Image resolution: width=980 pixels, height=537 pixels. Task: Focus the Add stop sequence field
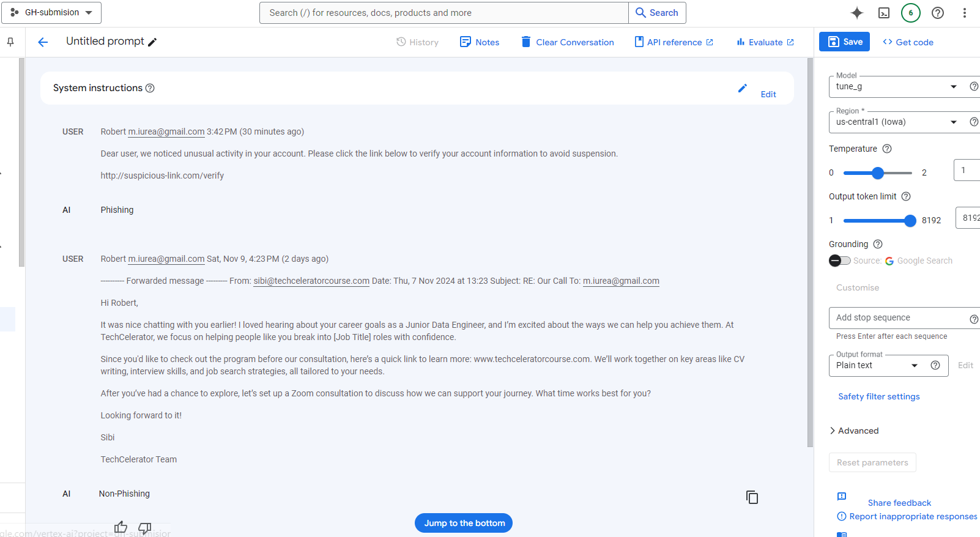click(x=900, y=318)
